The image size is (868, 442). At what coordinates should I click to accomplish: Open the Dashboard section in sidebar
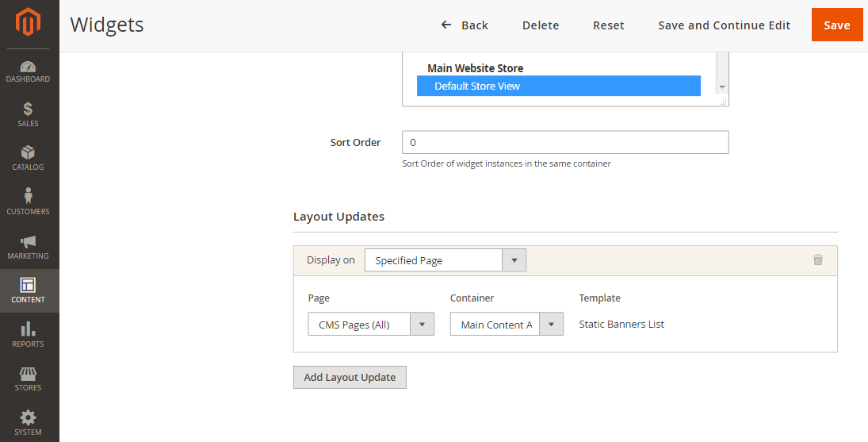29,71
